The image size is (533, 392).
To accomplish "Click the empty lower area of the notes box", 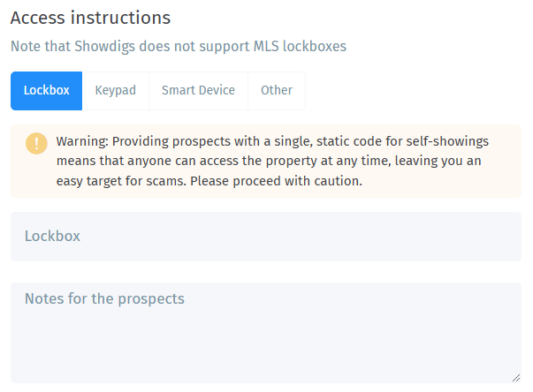I will (265, 358).
